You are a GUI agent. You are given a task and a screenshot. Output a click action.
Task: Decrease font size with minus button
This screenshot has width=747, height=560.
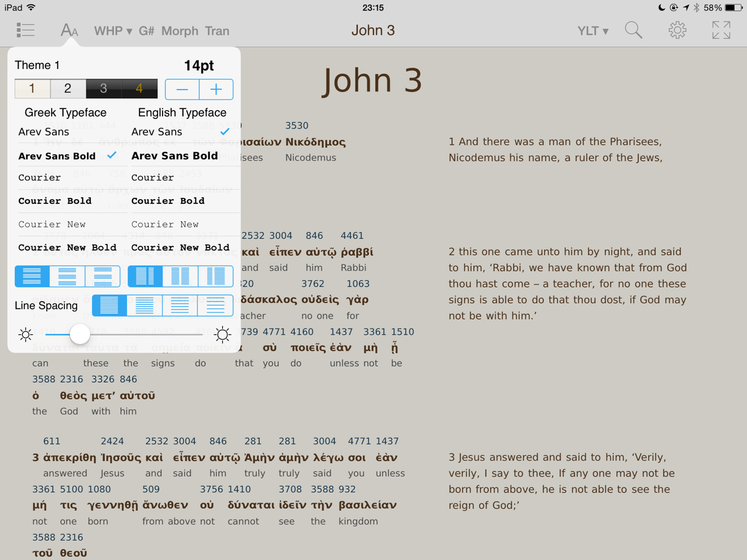click(182, 90)
